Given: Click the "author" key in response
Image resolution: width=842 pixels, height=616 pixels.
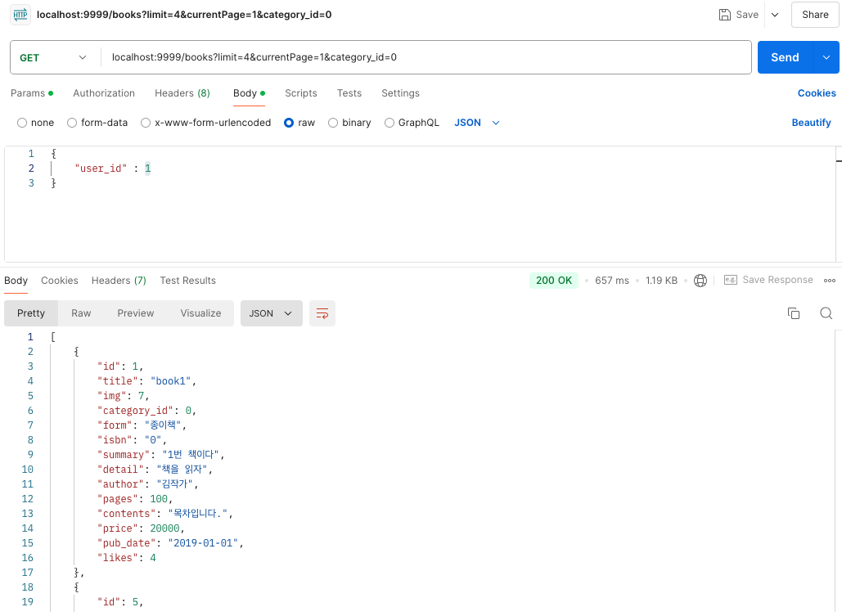Looking at the screenshot, I should click(x=121, y=484).
